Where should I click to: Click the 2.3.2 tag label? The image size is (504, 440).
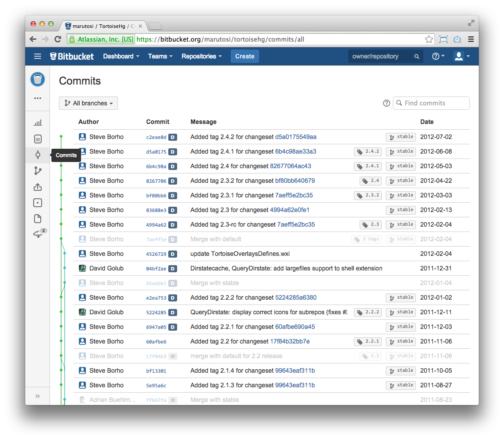click(x=368, y=195)
